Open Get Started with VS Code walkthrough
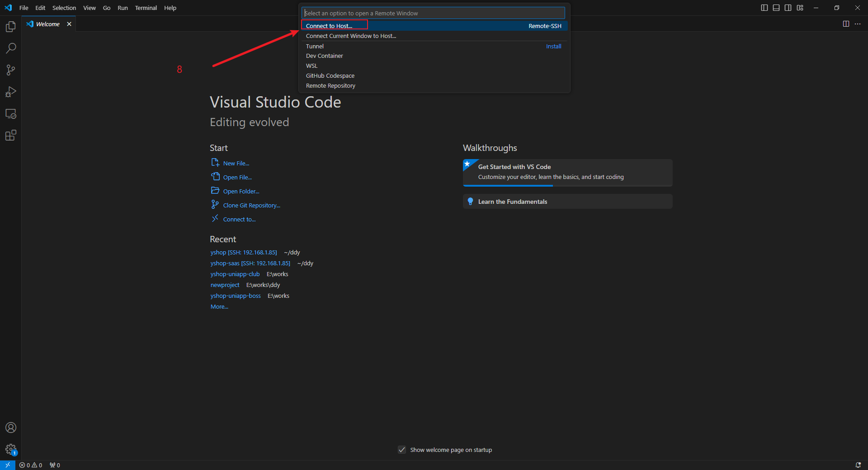The image size is (868, 470). click(x=568, y=172)
